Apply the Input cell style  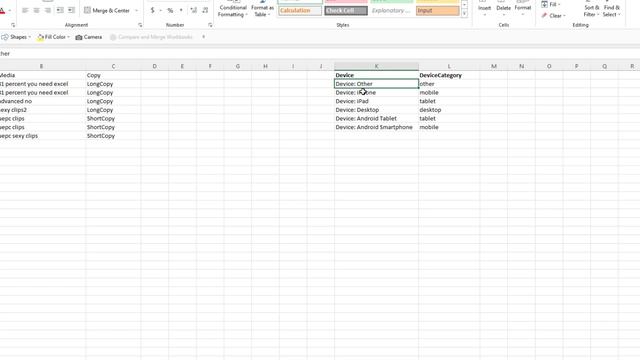(x=438, y=11)
